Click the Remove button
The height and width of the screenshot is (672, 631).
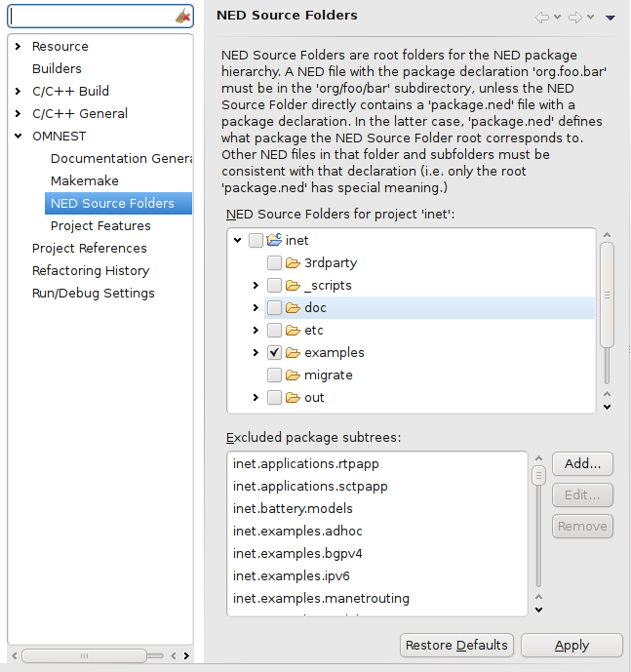pyautogui.click(x=582, y=527)
